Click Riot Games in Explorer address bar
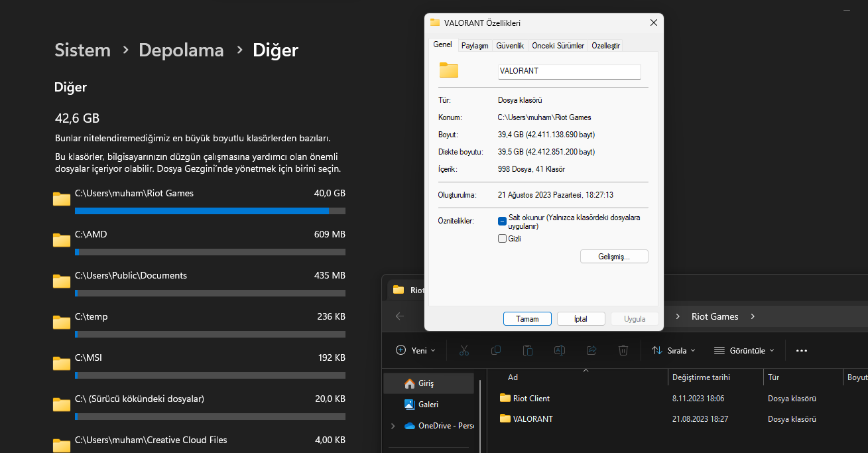This screenshot has width=868, height=453. (715, 316)
